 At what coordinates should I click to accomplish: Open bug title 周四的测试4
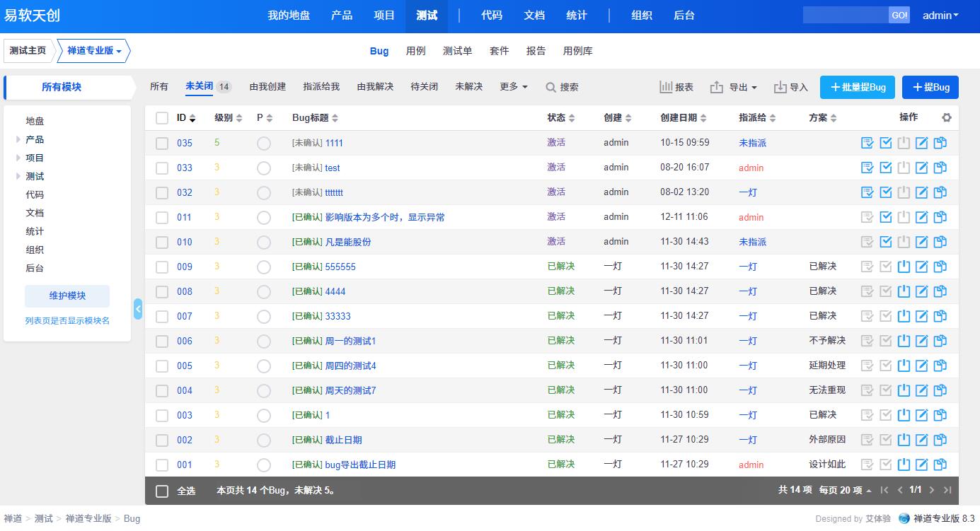pyautogui.click(x=350, y=366)
